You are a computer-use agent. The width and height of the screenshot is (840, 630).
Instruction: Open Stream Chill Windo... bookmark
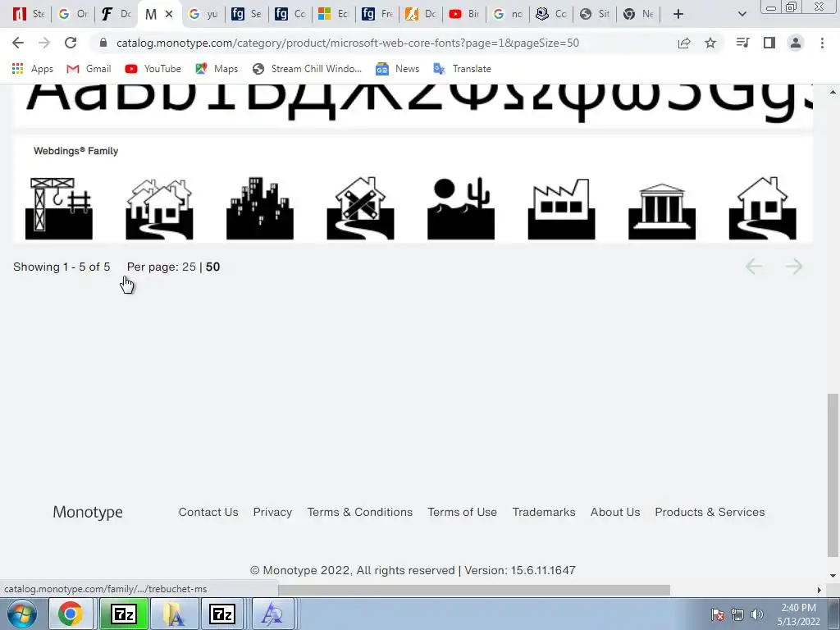pos(307,69)
